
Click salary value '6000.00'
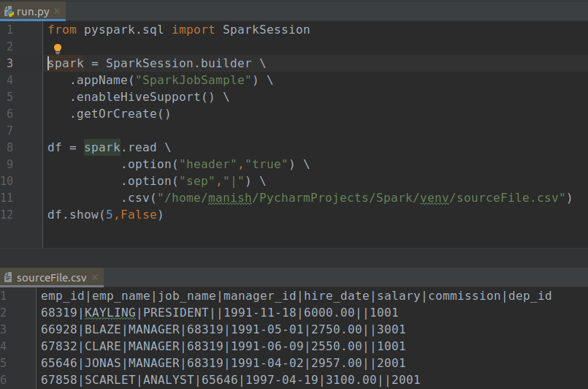pos(329,312)
